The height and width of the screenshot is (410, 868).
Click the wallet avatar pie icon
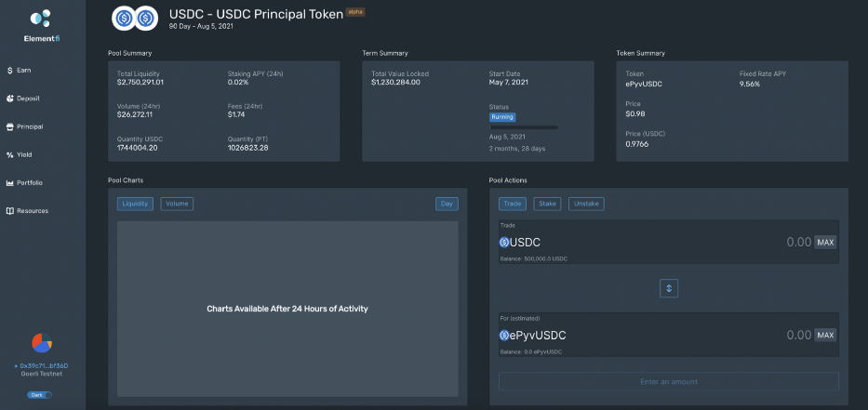point(41,343)
